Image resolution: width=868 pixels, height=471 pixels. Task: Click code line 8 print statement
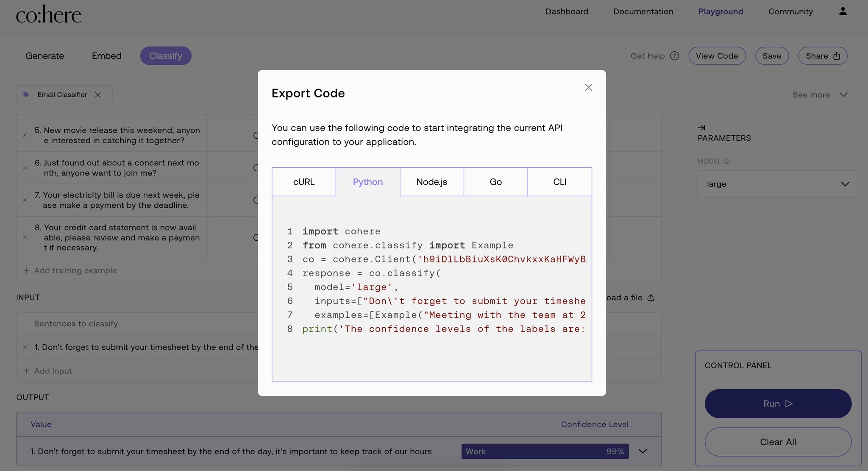click(x=443, y=329)
